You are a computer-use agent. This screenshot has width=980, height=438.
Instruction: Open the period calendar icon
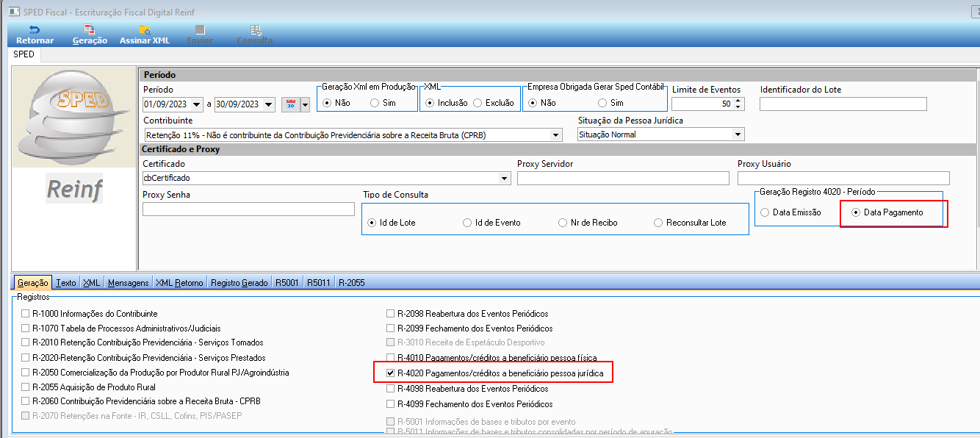click(x=290, y=104)
